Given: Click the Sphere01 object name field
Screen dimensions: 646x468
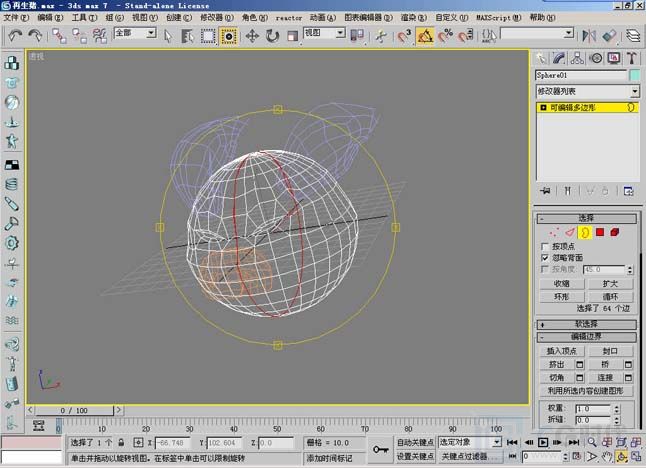Looking at the screenshot, I should coord(581,75).
